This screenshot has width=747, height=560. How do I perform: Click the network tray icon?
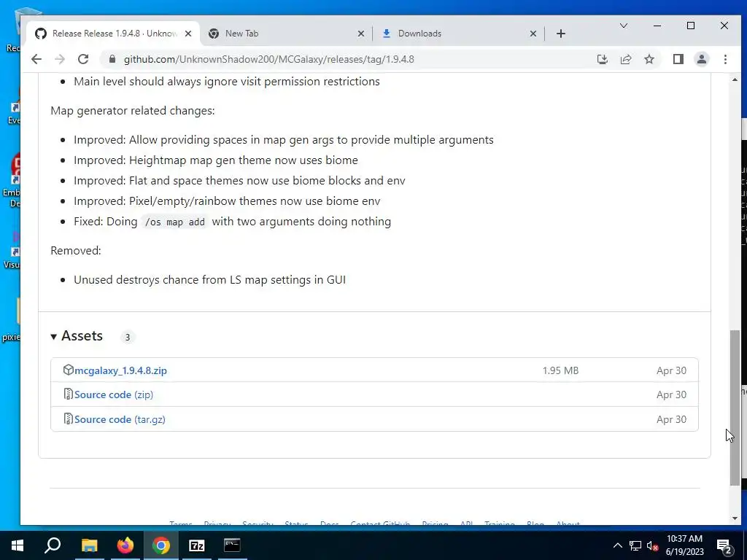click(635, 545)
